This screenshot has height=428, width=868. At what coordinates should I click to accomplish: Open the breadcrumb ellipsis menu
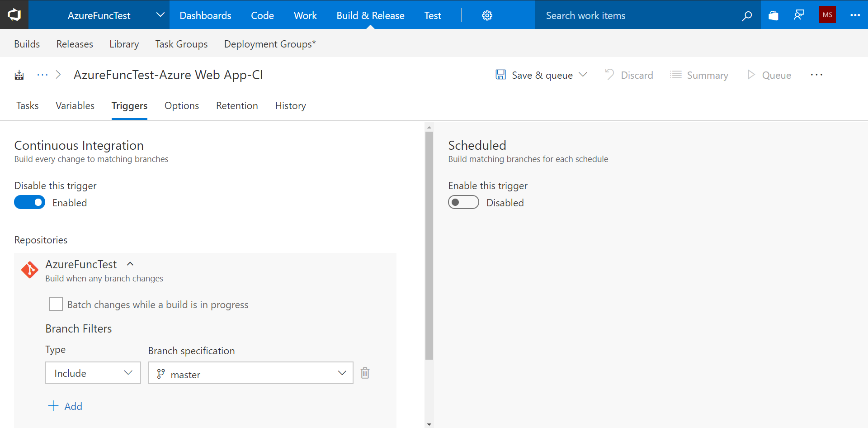coord(42,75)
